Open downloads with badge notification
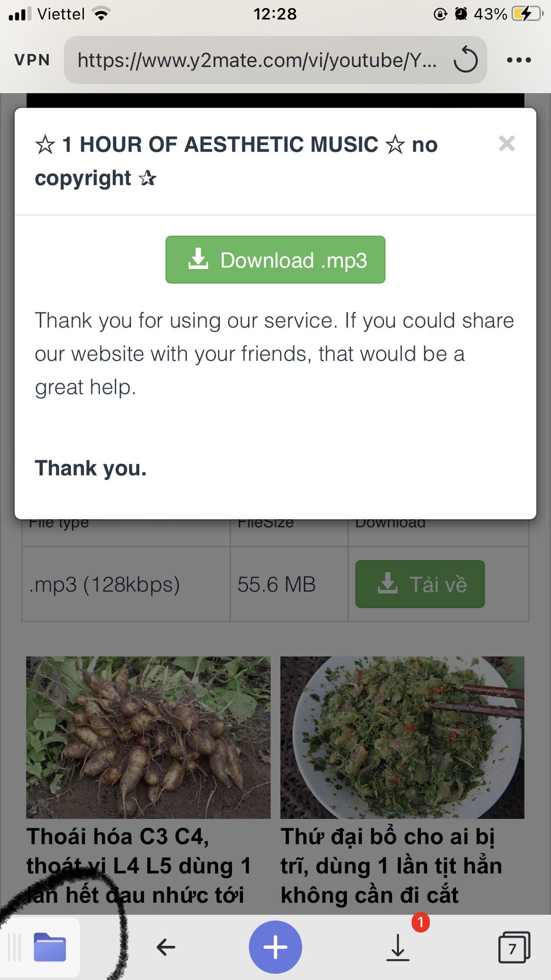 (398, 947)
